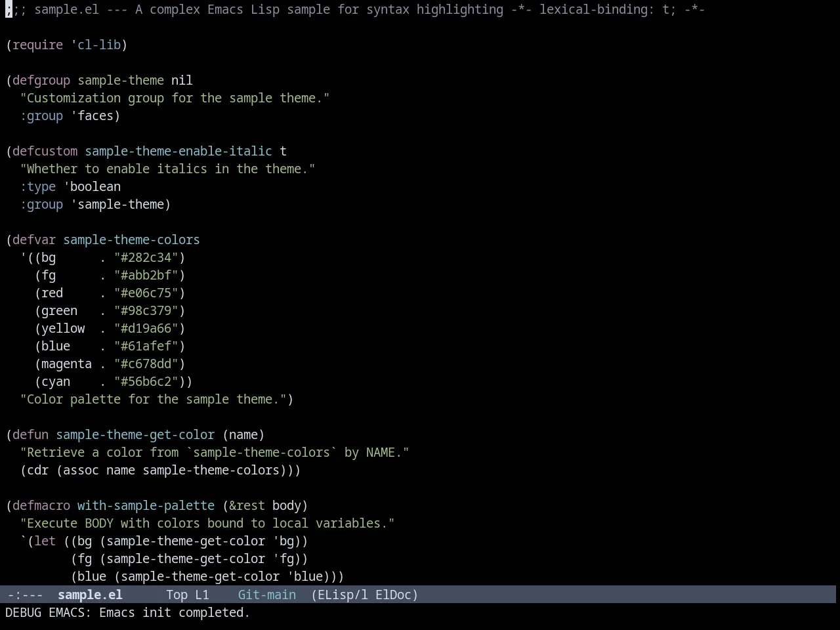Click the &rest keyword
Image resolution: width=840 pixels, height=630 pixels.
pyautogui.click(x=247, y=505)
